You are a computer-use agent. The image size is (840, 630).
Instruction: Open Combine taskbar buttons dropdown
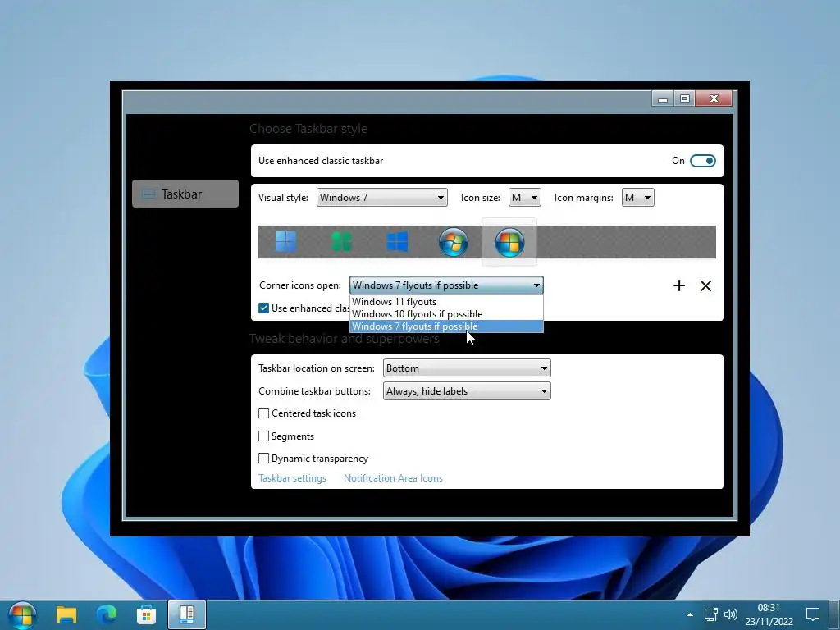pos(467,391)
